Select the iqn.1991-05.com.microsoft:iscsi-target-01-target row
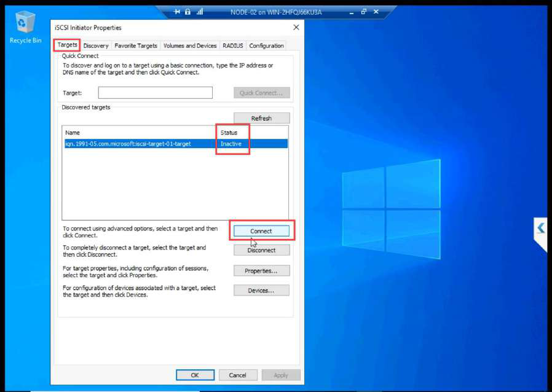This screenshot has width=552, height=392. pyautogui.click(x=176, y=144)
